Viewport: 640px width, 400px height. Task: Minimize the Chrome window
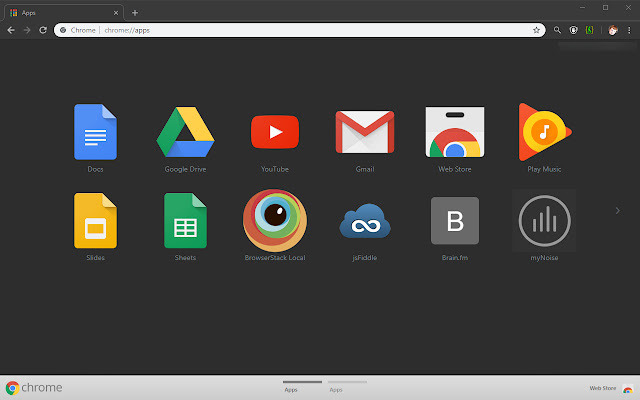coord(582,7)
